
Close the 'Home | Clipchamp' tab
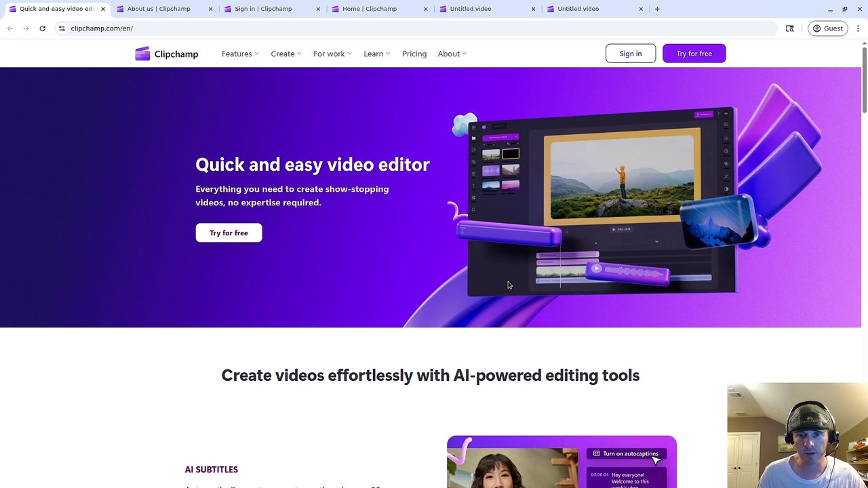coord(426,9)
